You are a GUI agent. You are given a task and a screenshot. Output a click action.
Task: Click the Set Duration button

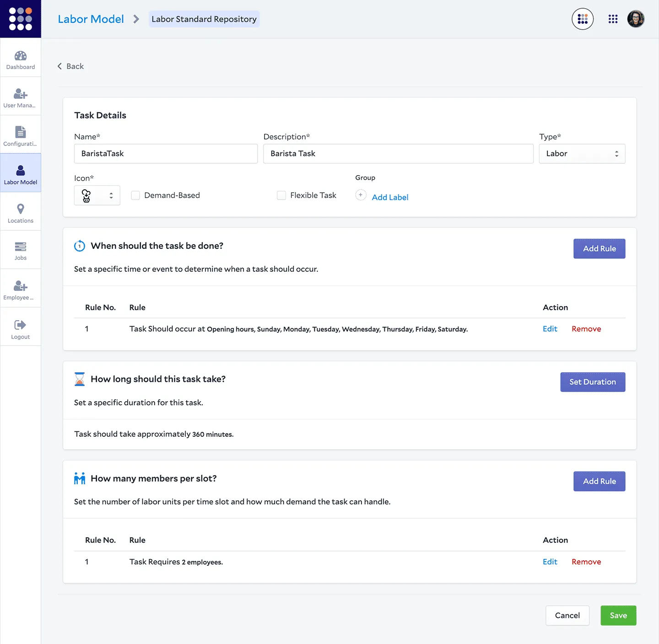[593, 382]
